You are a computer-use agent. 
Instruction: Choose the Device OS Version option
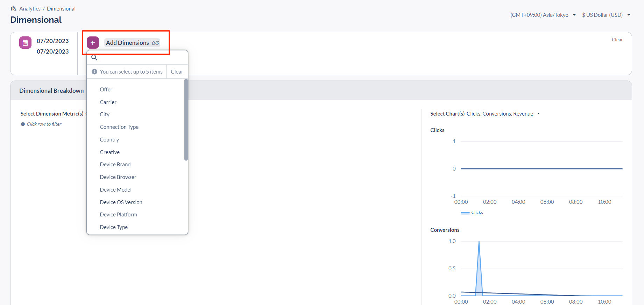coord(121,202)
